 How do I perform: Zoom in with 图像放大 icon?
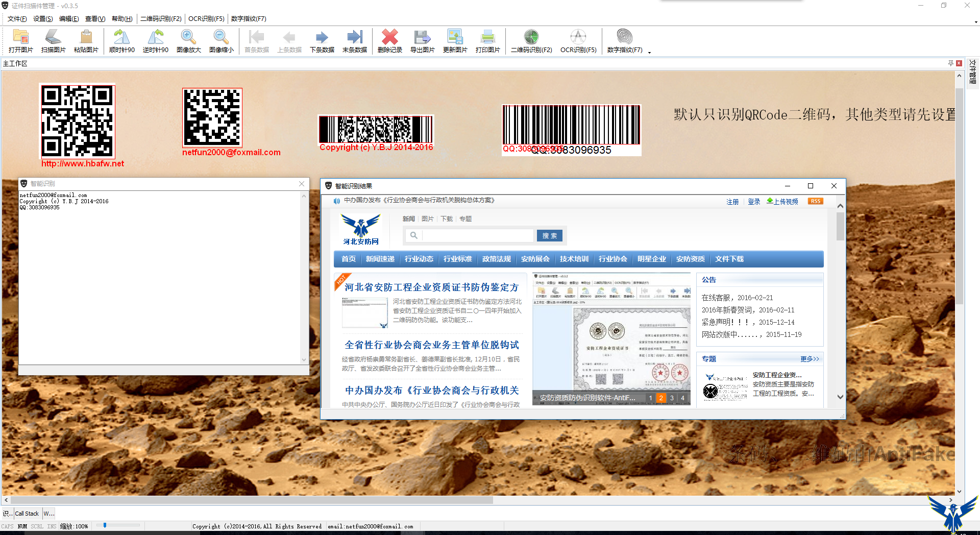tap(189, 41)
